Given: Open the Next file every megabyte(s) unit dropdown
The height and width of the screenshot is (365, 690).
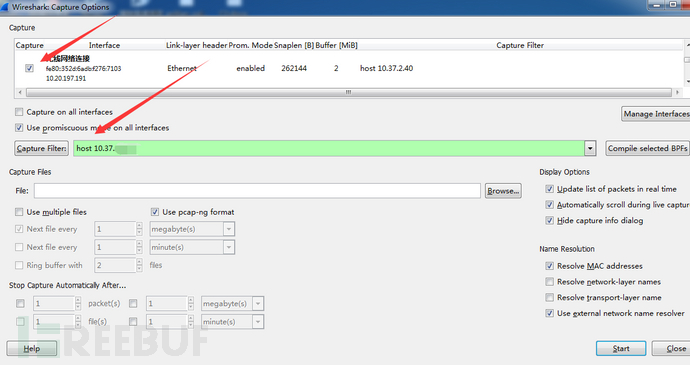Looking at the screenshot, I should click(229, 229).
